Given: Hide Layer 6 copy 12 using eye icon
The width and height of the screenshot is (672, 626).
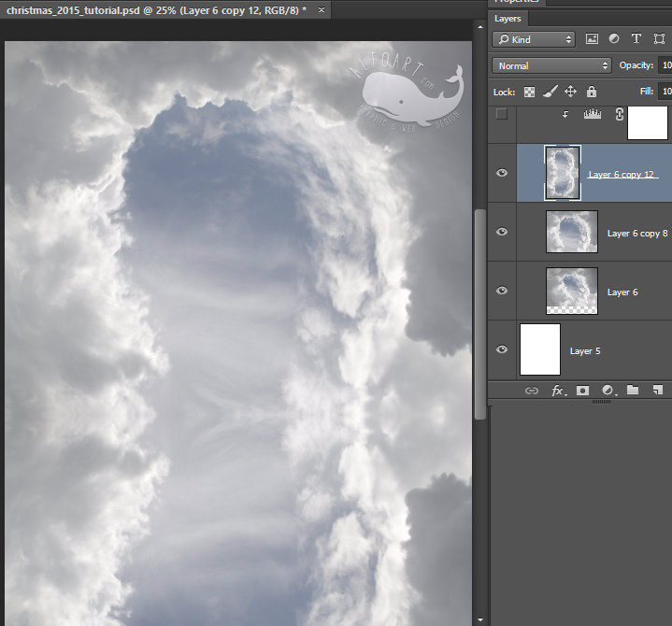Looking at the screenshot, I should 502,173.
